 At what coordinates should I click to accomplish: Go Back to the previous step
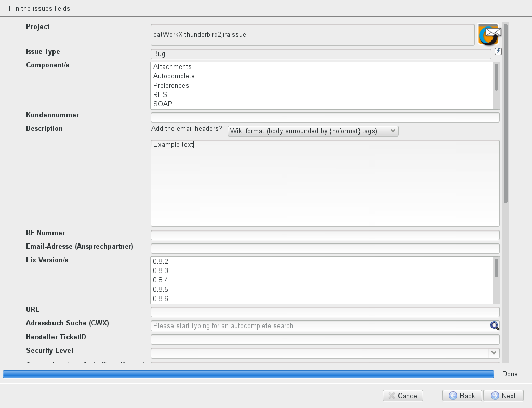point(462,396)
